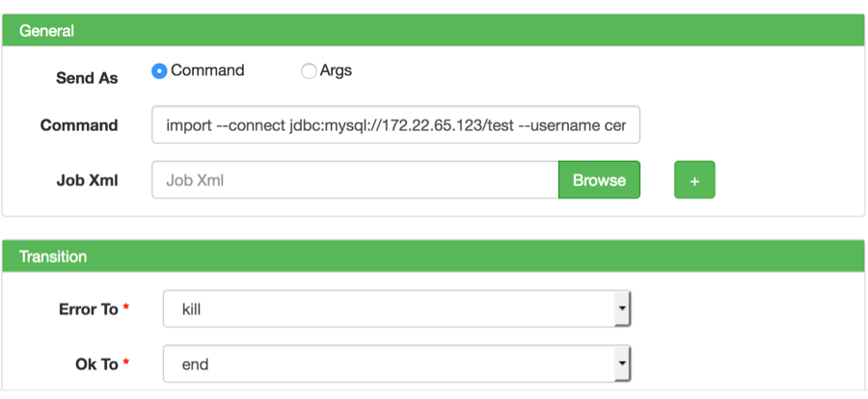Focus the Command text field with import statement
The image size is (868, 399).
395,125
